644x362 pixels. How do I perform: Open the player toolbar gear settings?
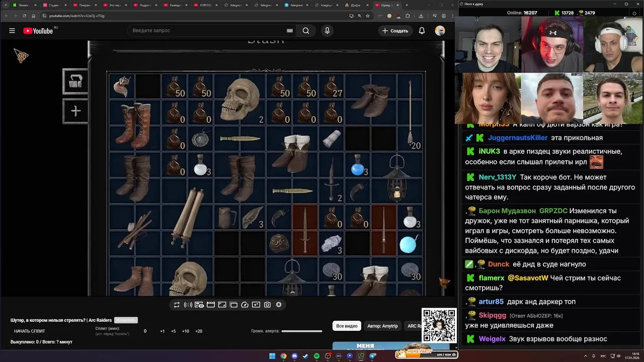pyautogui.click(x=279, y=305)
